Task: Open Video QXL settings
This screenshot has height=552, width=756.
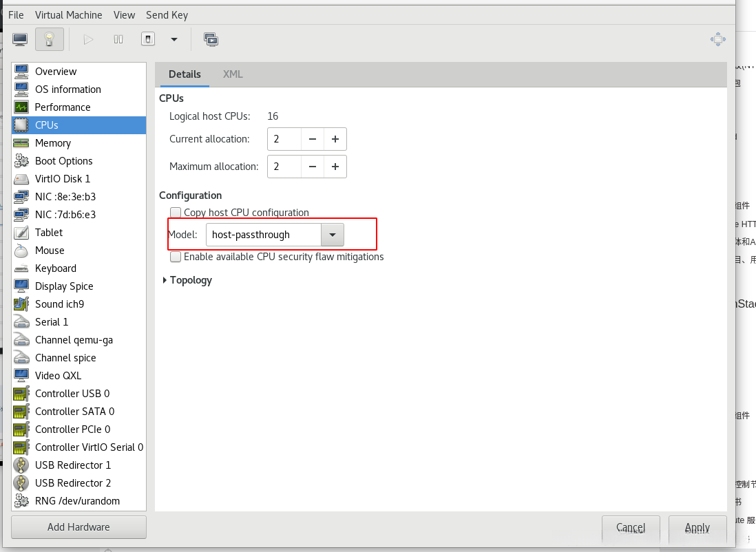Action: click(78, 376)
